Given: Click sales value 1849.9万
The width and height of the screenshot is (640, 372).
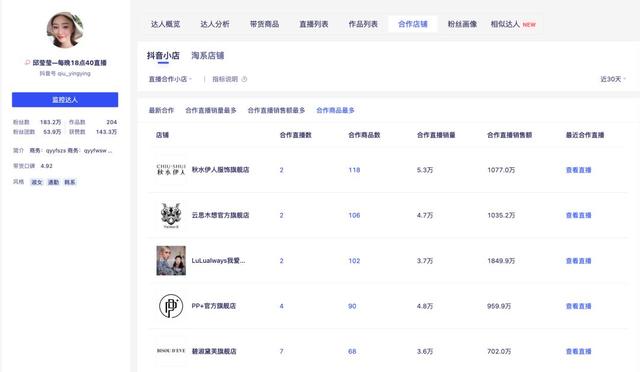Looking at the screenshot, I should click(501, 261).
